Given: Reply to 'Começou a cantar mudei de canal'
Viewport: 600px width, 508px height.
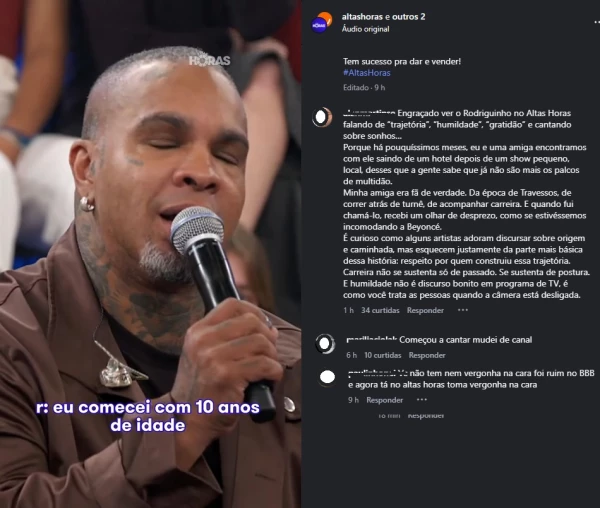Looking at the screenshot, I should pos(427,355).
